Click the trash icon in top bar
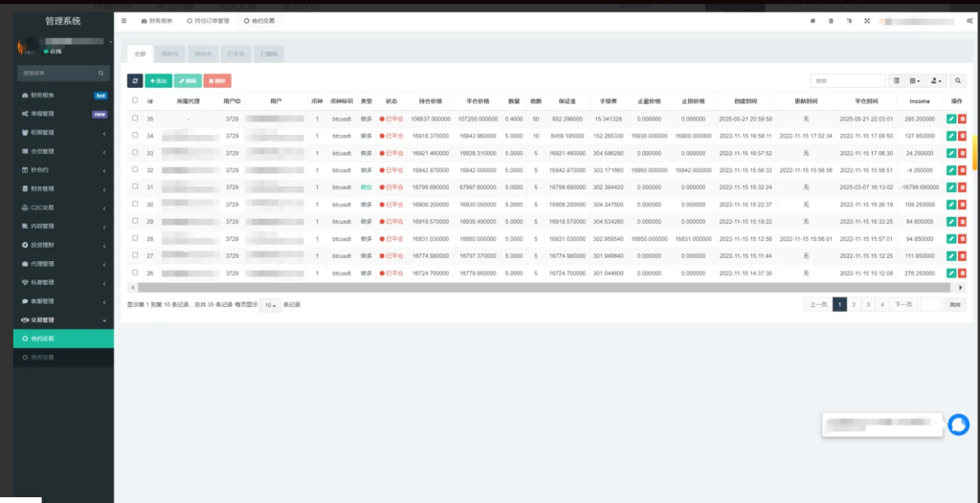The width and height of the screenshot is (980, 503). pyautogui.click(x=831, y=21)
